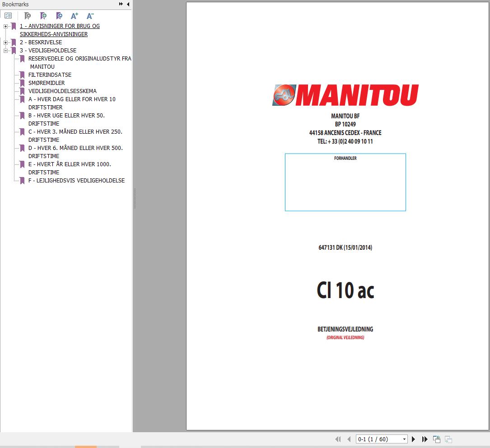The image size is (490, 448).
Task: Click the add new bookmark icon
Action: 43,16
